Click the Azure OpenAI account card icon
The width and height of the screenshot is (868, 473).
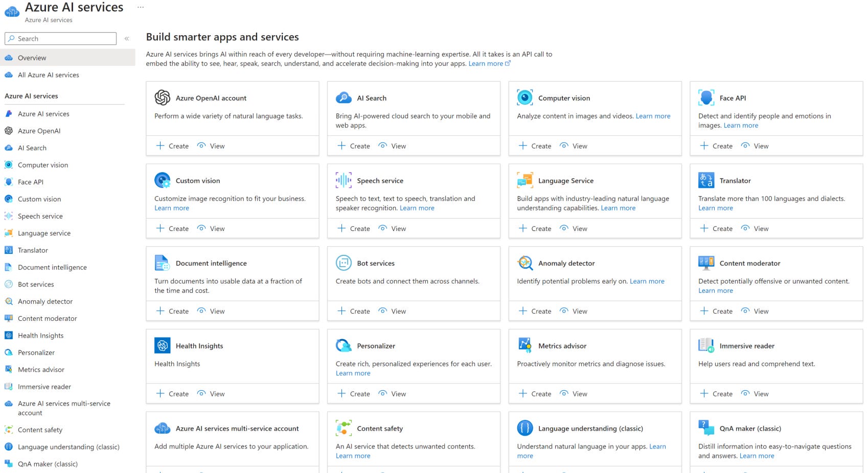[x=163, y=98]
